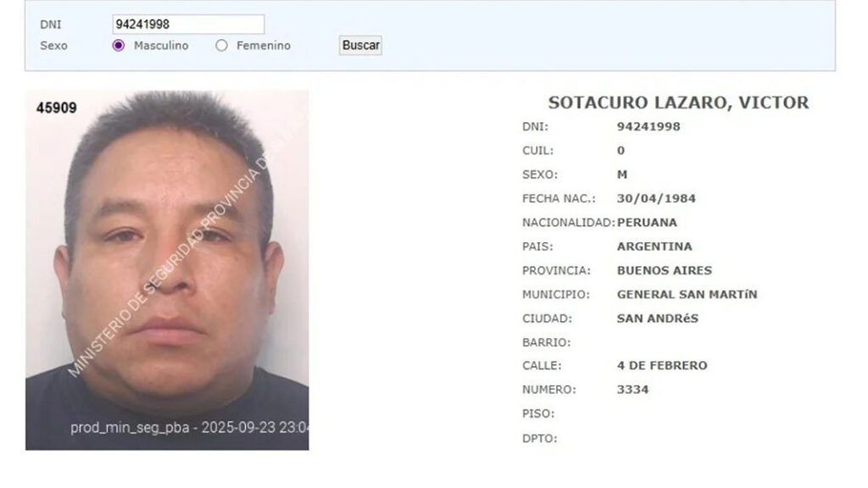The image size is (868, 488).
Task: Select the Femenino radio button
Action: (x=221, y=46)
